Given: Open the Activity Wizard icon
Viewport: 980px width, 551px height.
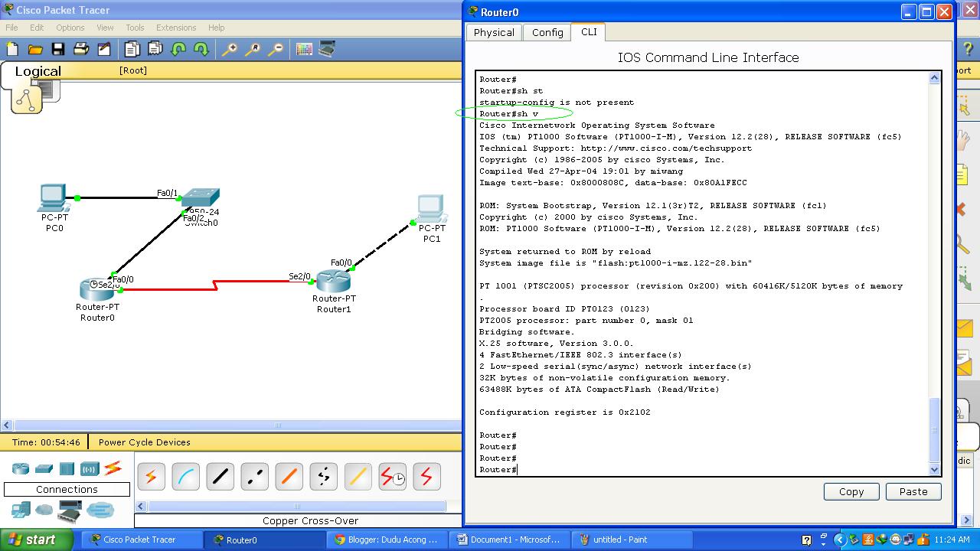Looking at the screenshot, I should (104, 49).
